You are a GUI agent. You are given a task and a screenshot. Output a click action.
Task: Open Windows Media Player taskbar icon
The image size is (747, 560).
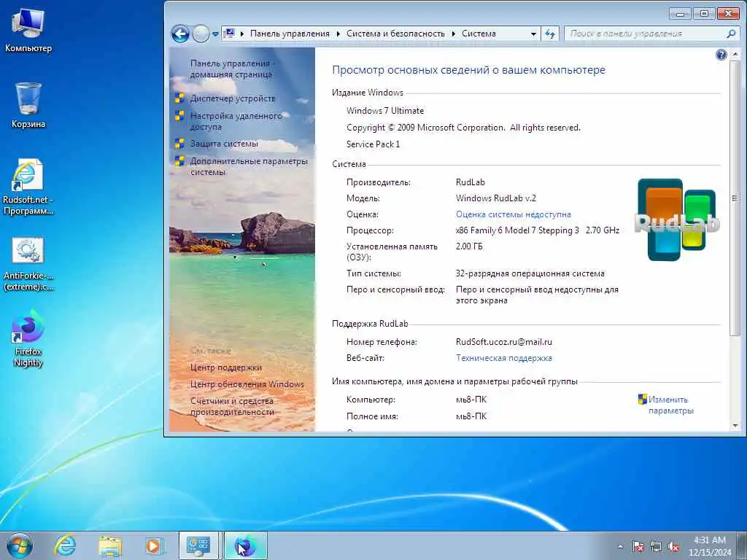click(154, 545)
